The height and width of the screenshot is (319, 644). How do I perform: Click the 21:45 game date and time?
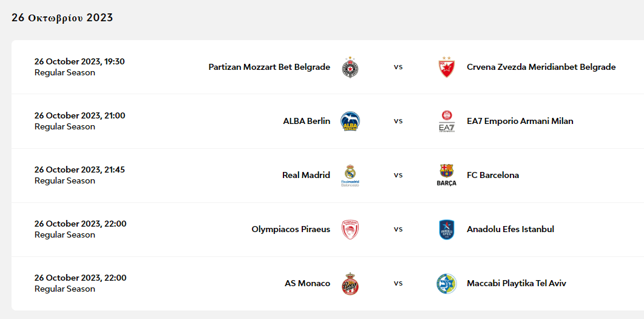tap(80, 170)
